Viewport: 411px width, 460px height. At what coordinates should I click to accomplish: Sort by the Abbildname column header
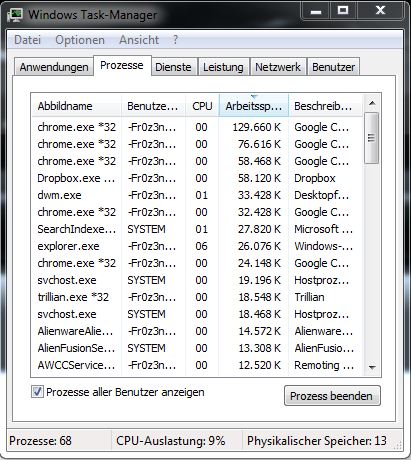[76, 106]
